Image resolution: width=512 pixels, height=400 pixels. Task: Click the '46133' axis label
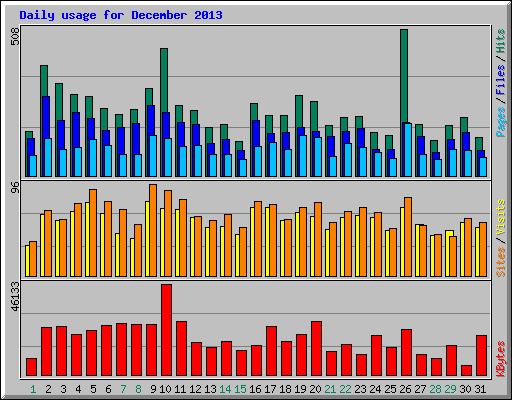point(15,296)
